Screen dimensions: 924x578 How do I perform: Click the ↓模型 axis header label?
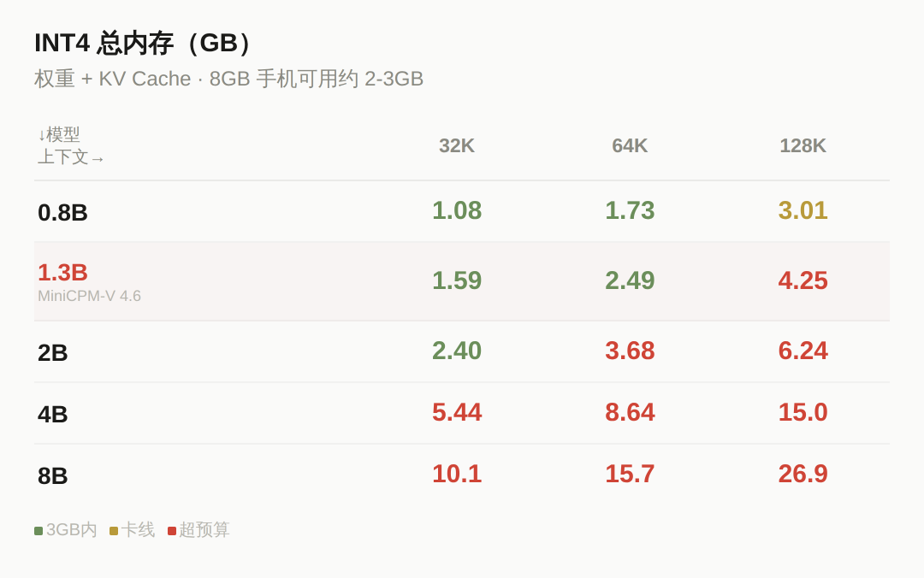59,135
